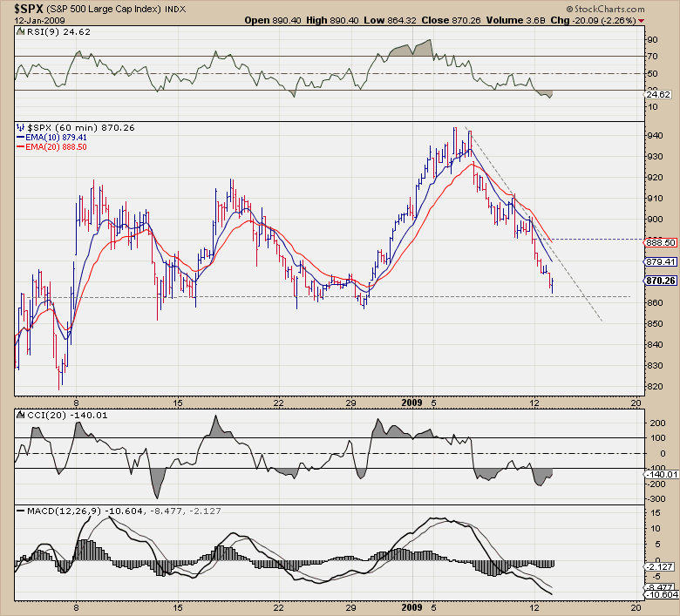The image size is (680, 616).
Task: Click the EMA(20) 888.50 legend text
Action: coord(56,146)
